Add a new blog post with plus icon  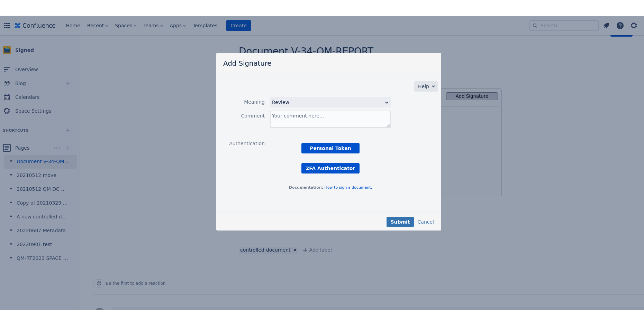[x=68, y=83]
